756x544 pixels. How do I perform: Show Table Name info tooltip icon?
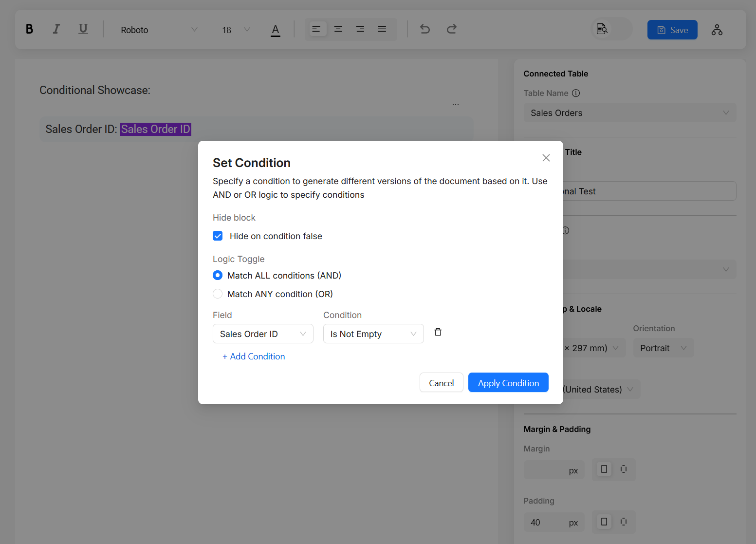tap(576, 93)
